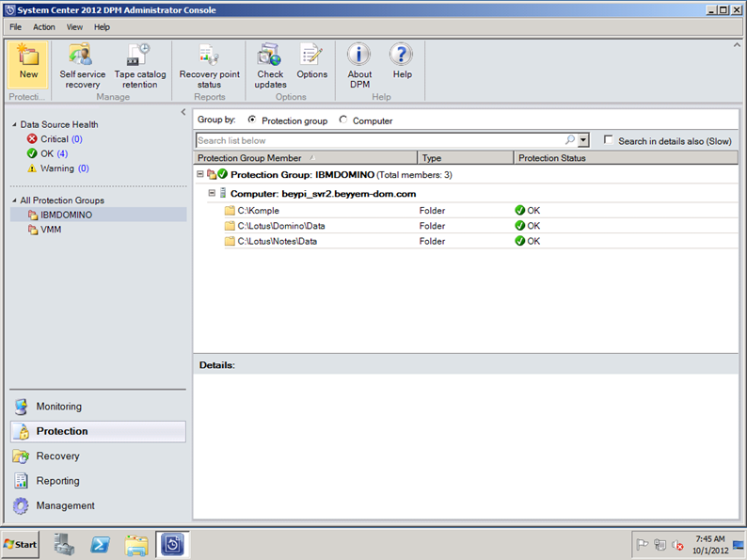Filter by Warning (0) data sources
The height and width of the screenshot is (560, 747).
[64, 168]
